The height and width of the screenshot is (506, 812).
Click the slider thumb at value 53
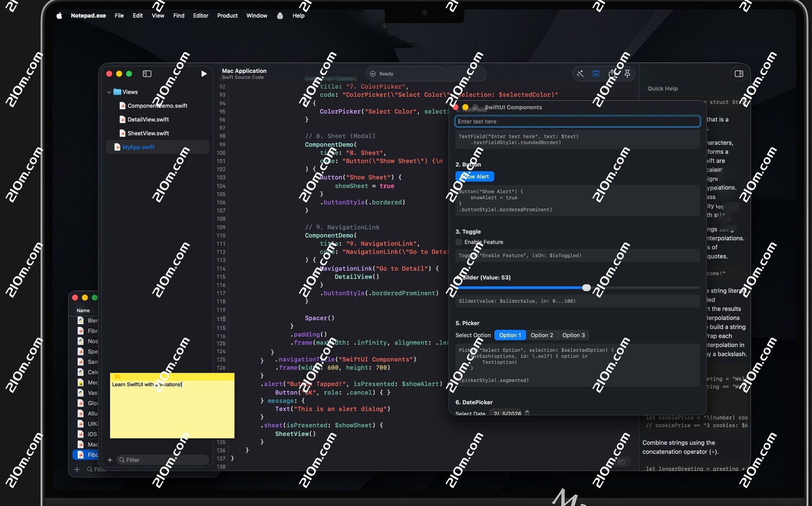tap(586, 288)
